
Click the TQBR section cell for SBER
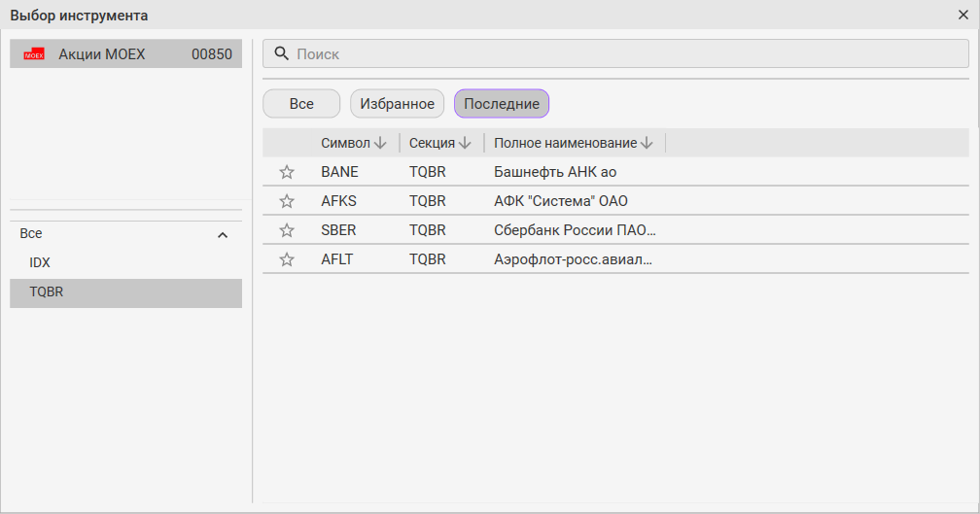428,230
